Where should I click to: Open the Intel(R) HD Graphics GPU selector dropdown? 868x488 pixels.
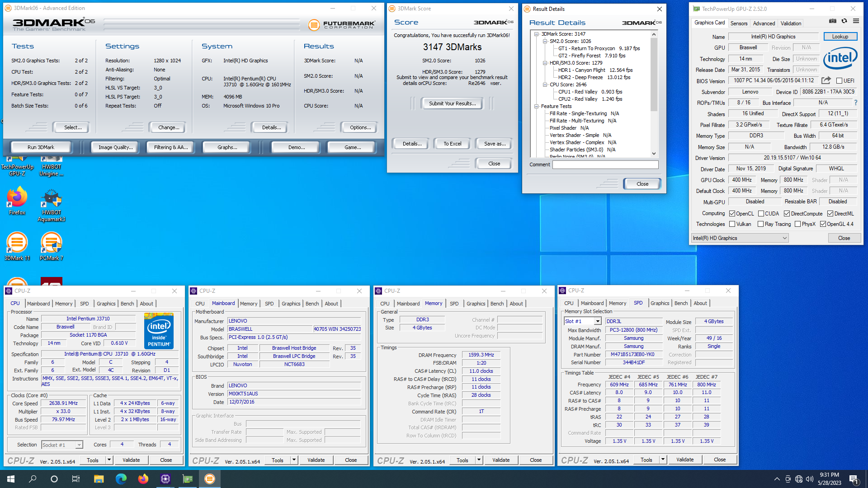(x=740, y=238)
